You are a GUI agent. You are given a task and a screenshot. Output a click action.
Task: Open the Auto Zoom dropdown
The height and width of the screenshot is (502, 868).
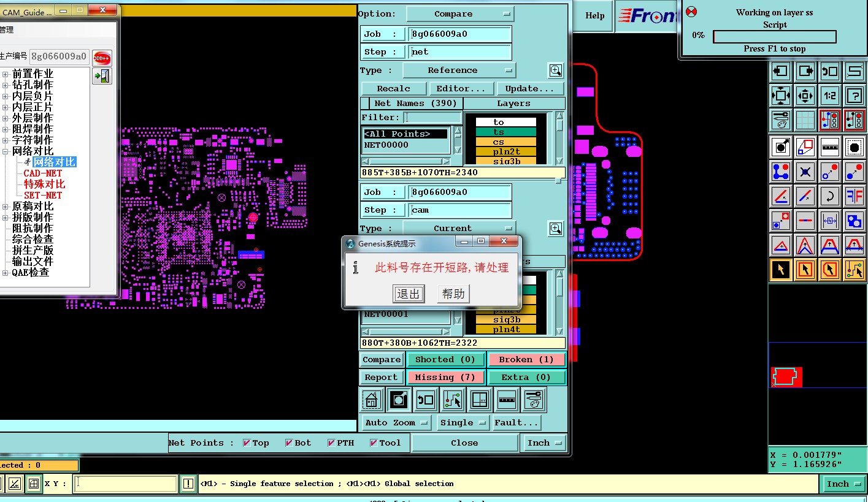pyautogui.click(x=396, y=423)
